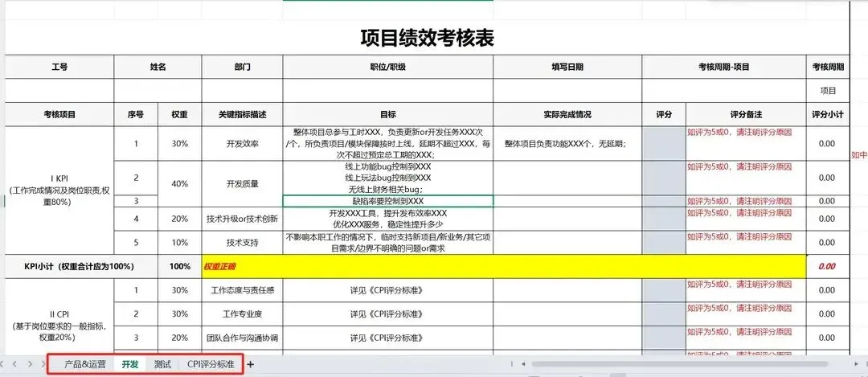Select the 工作专业度 cell
Image resolution: width=868 pixels, height=377 pixels.
click(243, 313)
